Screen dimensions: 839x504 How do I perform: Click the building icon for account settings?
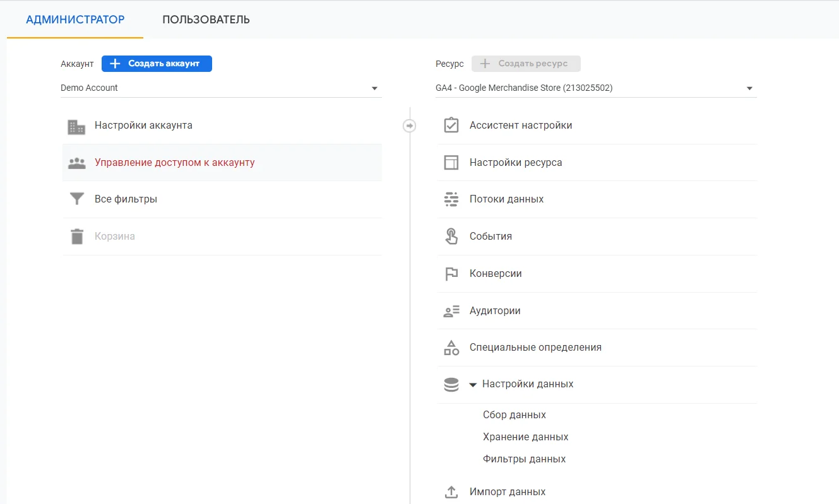[x=76, y=126]
